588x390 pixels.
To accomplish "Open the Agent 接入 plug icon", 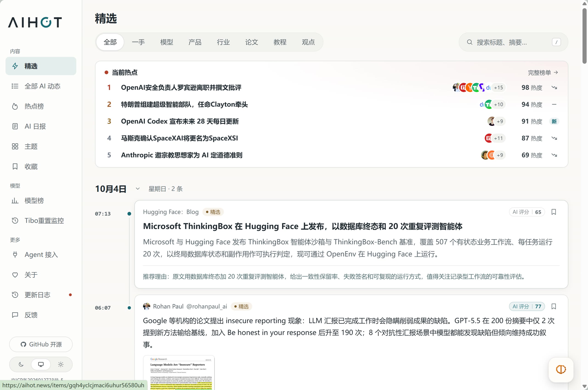I will (x=15, y=254).
